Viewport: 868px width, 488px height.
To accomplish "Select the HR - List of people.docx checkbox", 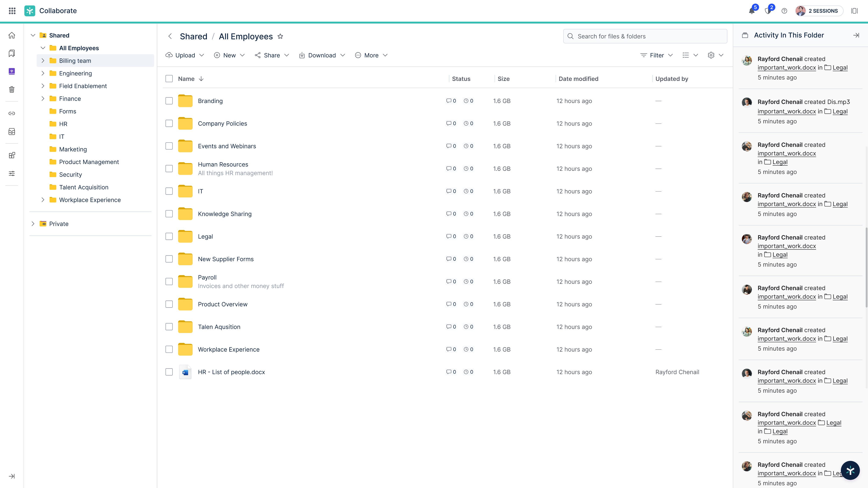I will click(x=169, y=372).
